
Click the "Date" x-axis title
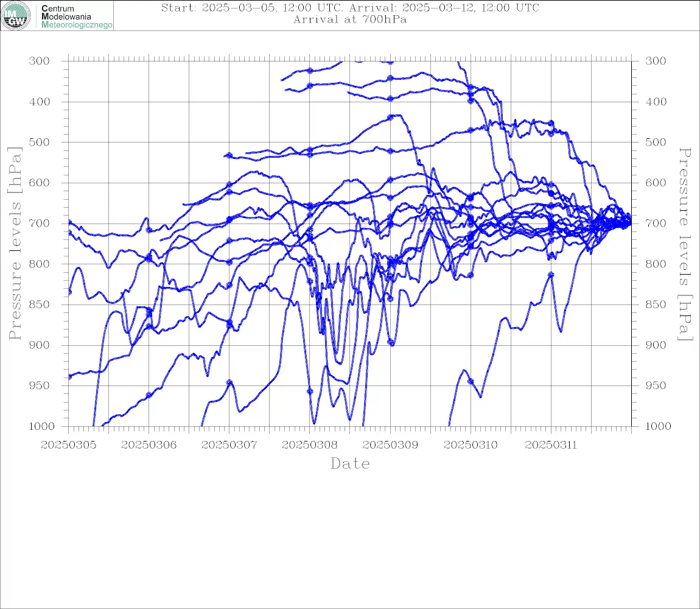tap(351, 464)
